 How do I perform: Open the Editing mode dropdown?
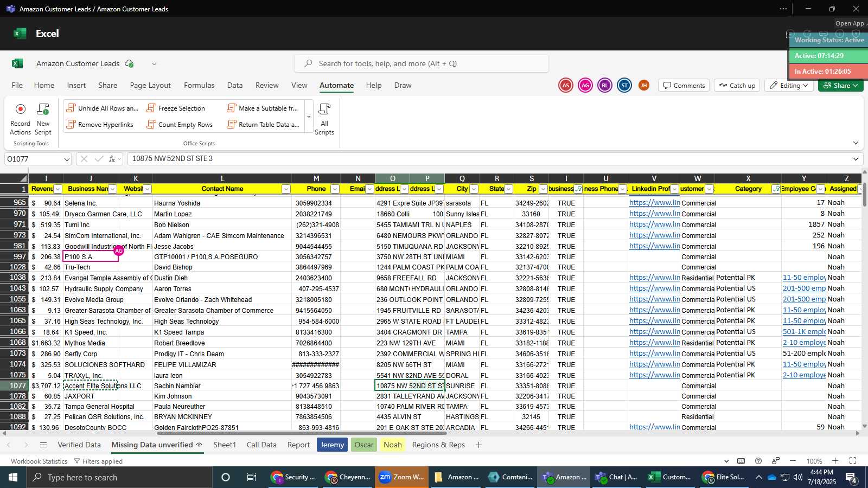[x=789, y=86]
